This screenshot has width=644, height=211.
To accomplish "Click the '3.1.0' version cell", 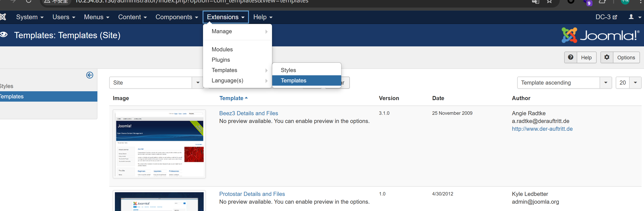I will [x=384, y=113].
